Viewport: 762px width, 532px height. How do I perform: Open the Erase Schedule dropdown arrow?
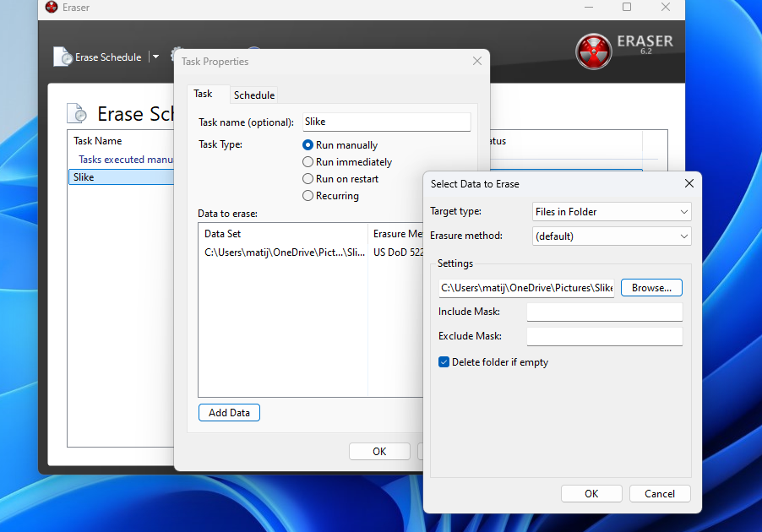click(155, 57)
